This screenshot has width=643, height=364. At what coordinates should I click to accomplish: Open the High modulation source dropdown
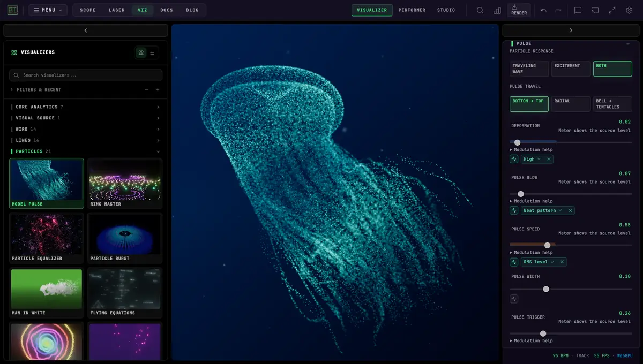tap(532, 159)
